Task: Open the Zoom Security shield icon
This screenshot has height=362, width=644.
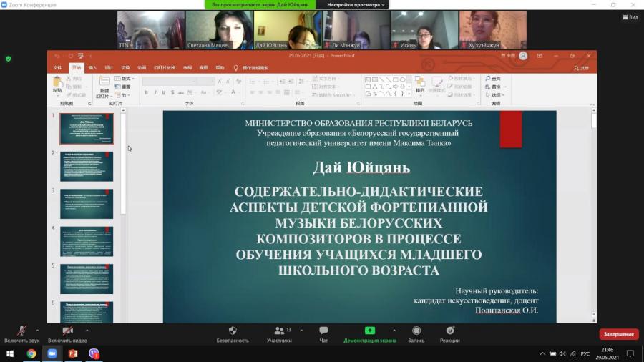Action: coord(233,331)
